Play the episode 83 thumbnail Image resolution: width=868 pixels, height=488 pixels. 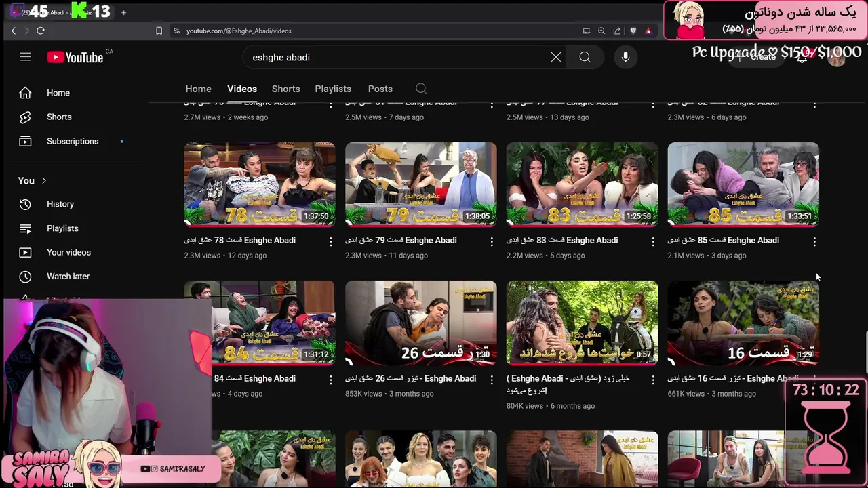(x=583, y=184)
